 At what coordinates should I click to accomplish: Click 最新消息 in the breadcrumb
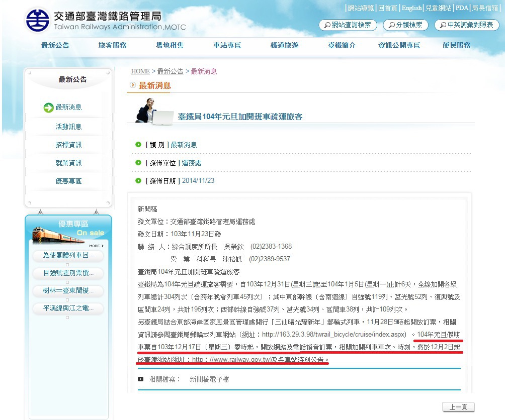point(204,71)
